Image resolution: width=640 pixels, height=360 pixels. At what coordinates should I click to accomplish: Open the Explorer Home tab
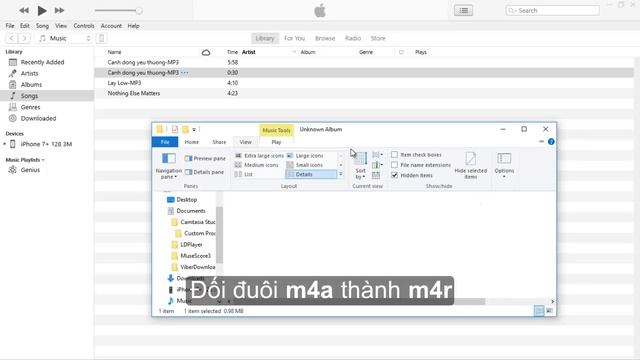[x=191, y=142]
